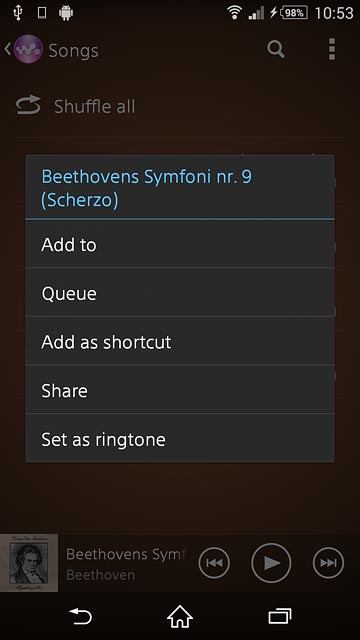Tap the Walkman app logo icon
Viewport: 360px width, 640px height.
pos(28,49)
